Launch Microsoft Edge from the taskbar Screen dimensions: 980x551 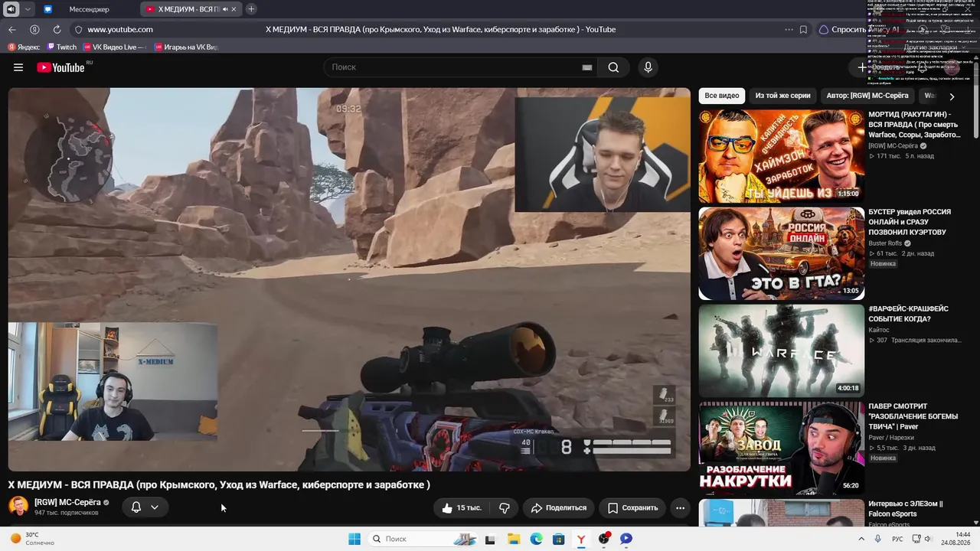click(536, 539)
